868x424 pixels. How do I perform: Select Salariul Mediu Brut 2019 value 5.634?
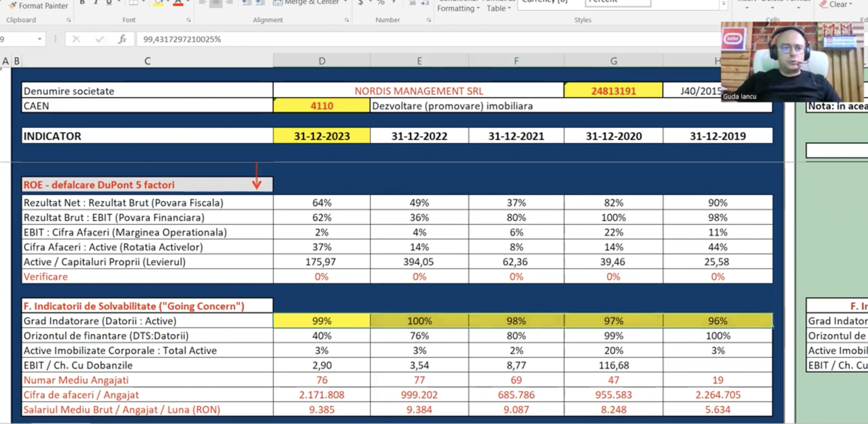pyautogui.click(x=718, y=409)
